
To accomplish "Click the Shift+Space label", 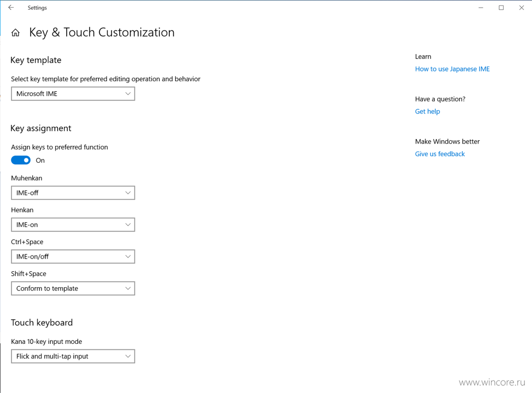I will coord(28,273).
